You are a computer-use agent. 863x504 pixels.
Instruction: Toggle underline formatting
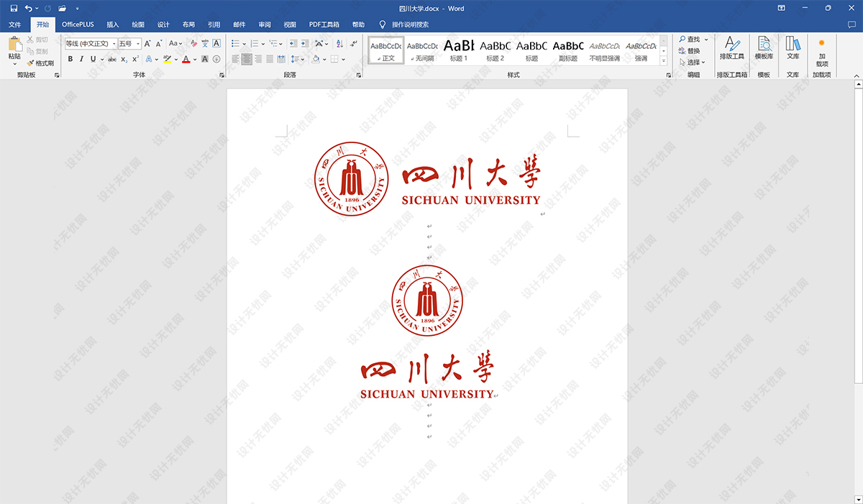[x=93, y=59]
